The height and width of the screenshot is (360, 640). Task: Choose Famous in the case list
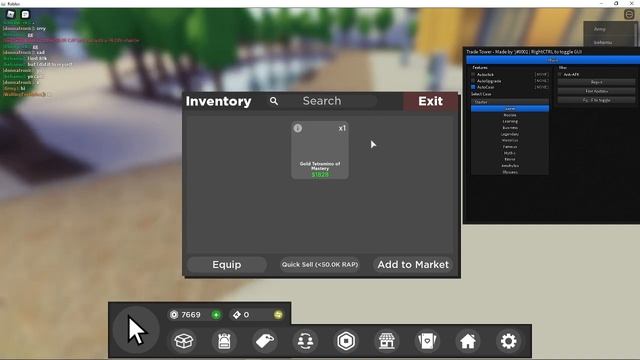[510, 147]
